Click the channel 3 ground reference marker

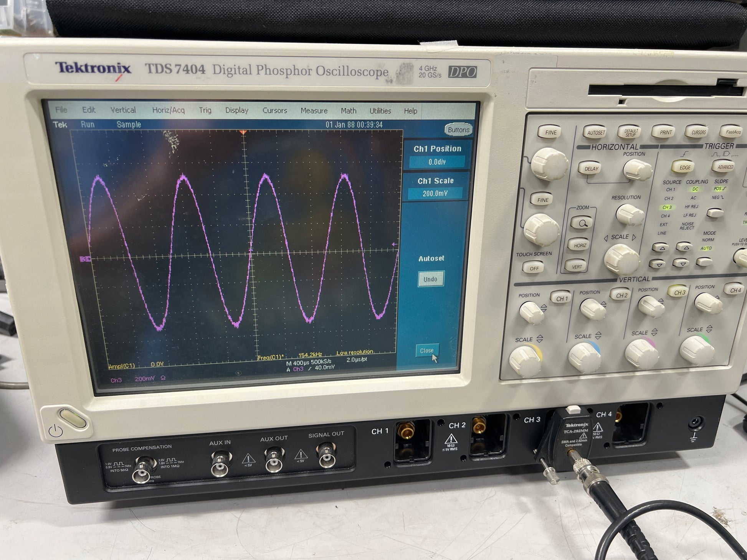point(85,259)
